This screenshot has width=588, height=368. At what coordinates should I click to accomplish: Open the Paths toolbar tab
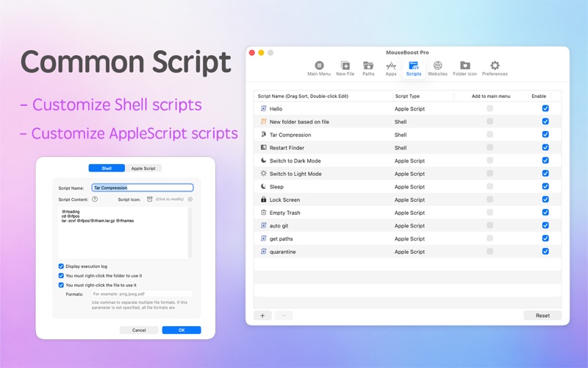point(368,68)
